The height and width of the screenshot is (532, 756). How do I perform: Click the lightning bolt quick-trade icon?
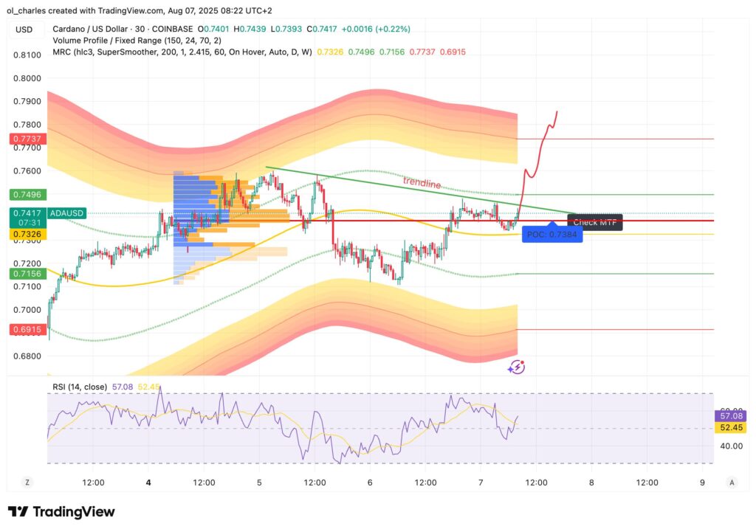(x=517, y=366)
